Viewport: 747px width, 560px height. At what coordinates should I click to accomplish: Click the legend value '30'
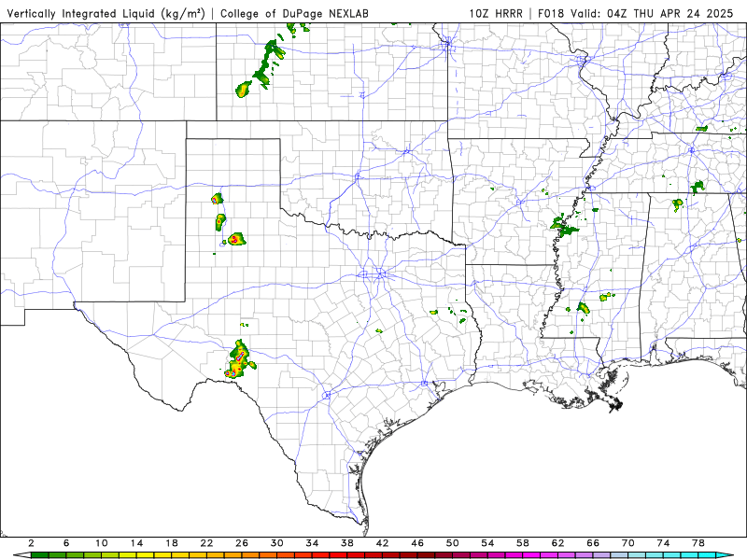click(x=276, y=543)
